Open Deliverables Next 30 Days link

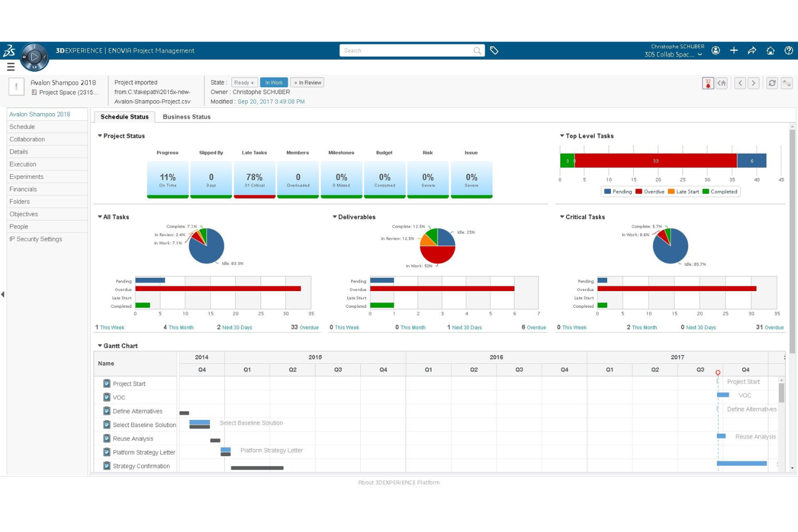pos(464,327)
